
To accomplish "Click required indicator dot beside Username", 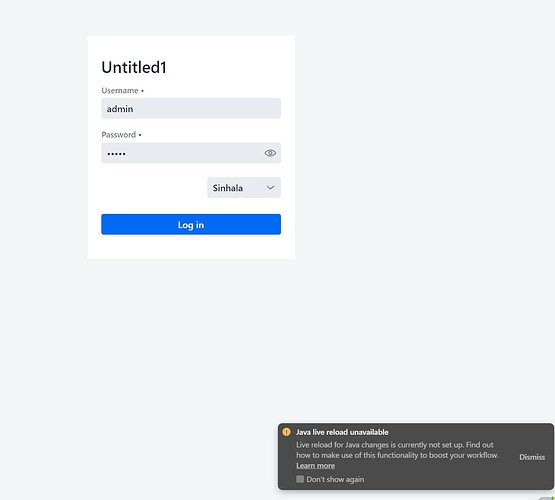I will tap(142, 91).
